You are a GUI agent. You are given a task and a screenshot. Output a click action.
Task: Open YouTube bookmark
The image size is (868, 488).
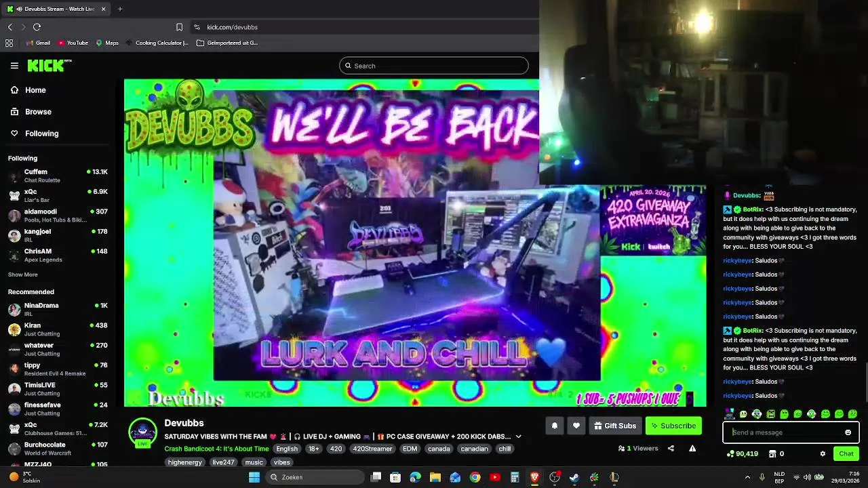tap(73, 43)
